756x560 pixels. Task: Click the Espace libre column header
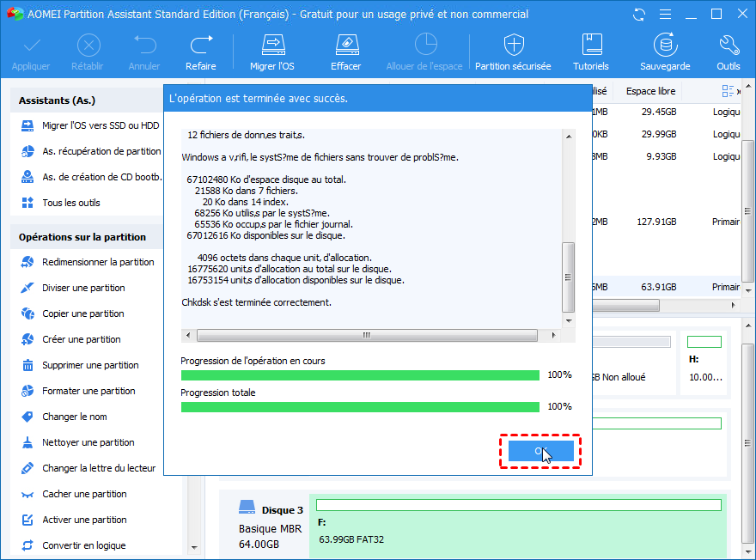pos(650,91)
